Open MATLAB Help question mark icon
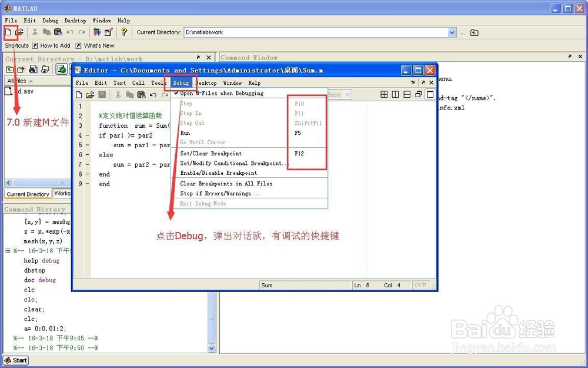Viewport: 588px width, 368px height. tap(123, 32)
